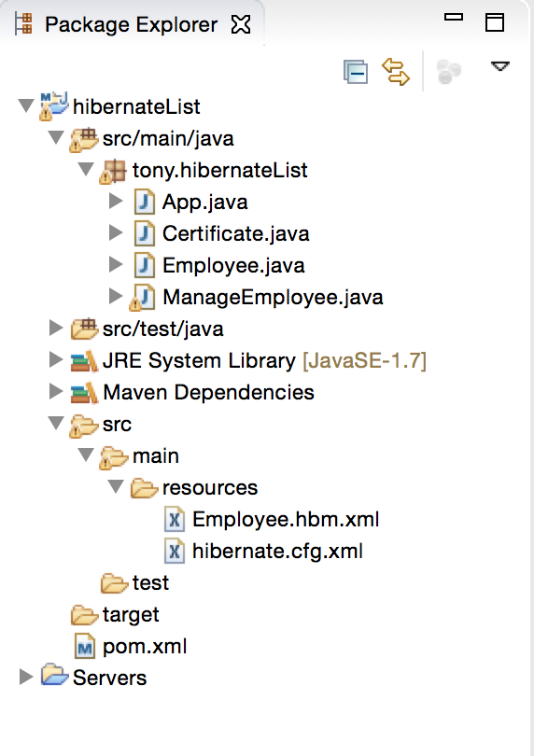Open the View Menu triangle dropdown

pyautogui.click(x=499, y=66)
